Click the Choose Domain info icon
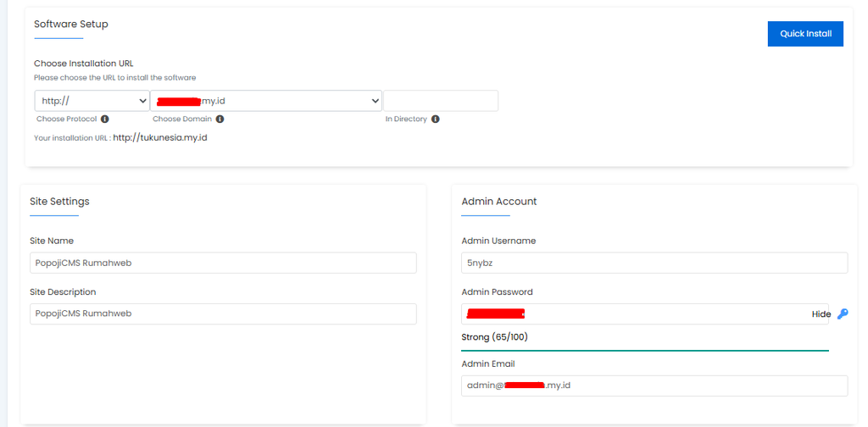 click(x=220, y=119)
